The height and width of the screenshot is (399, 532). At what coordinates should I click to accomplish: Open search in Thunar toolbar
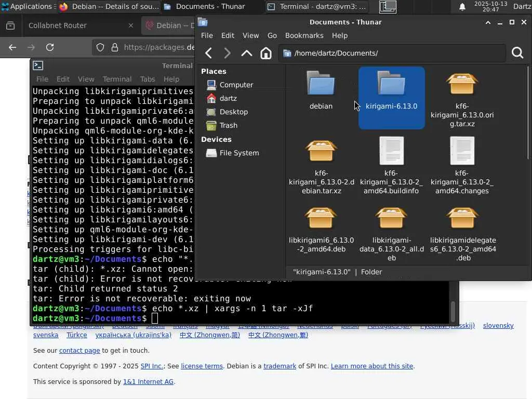click(x=517, y=53)
